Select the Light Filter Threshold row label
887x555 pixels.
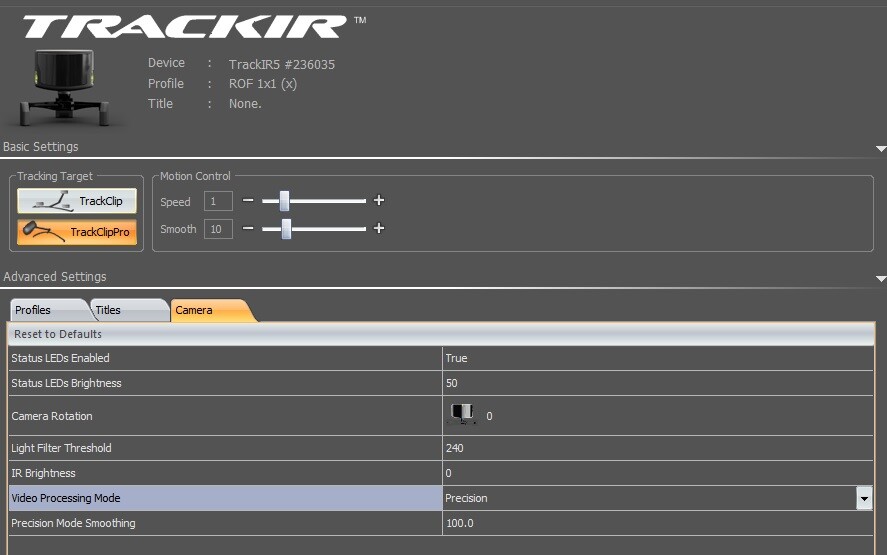pyautogui.click(x=61, y=448)
